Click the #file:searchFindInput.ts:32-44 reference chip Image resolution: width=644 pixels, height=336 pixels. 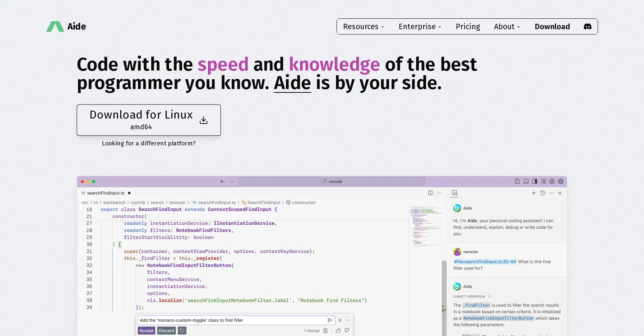pos(485,262)
